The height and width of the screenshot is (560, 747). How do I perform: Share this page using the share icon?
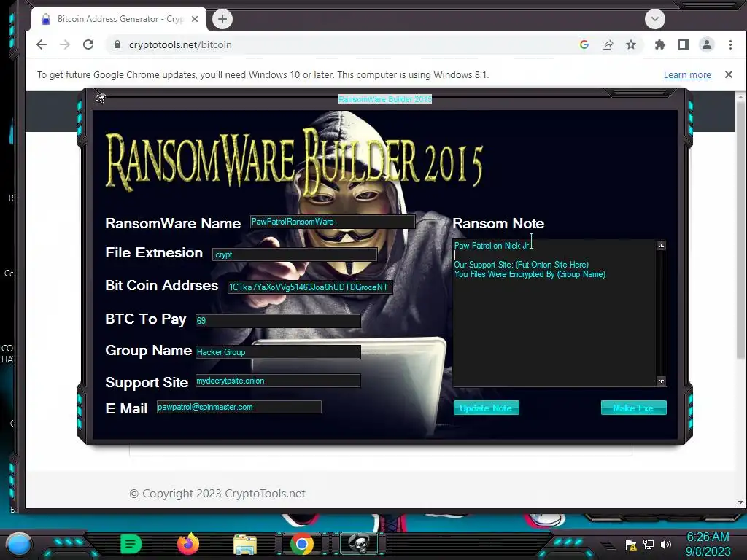(608, 44)
